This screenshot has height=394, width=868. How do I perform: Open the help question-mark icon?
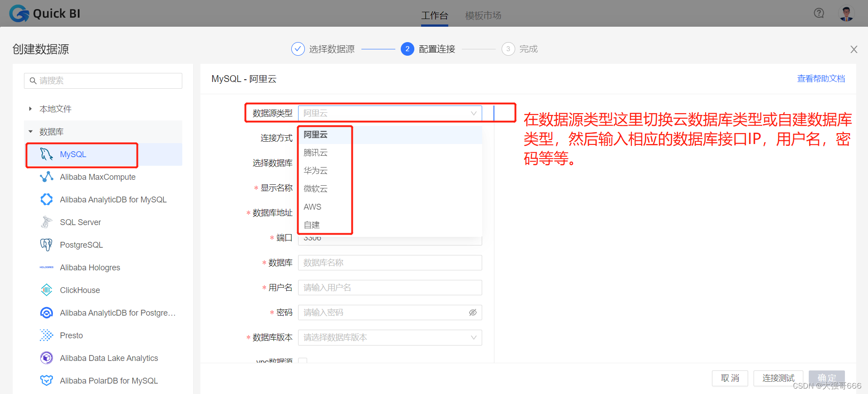pyautogui.click(x=819, y=13)
